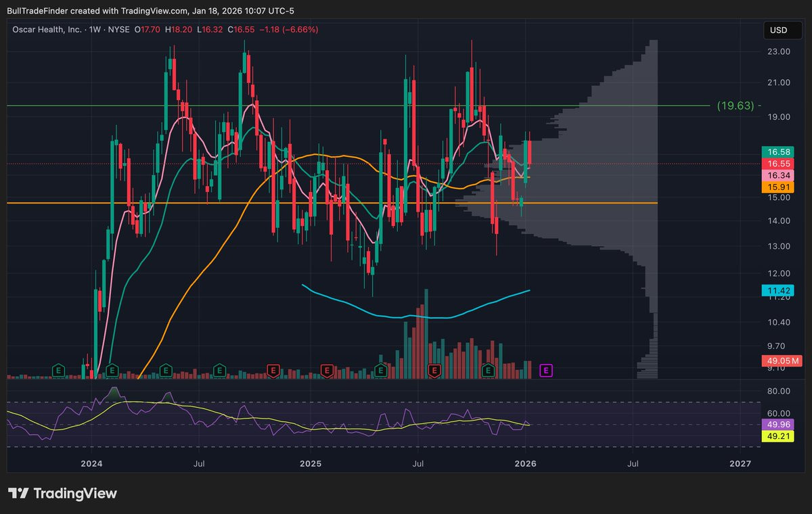Click the blue 11.42 moving average tag
The height and width of the screenshot is (514, 812).
click(x=776, y=291)
